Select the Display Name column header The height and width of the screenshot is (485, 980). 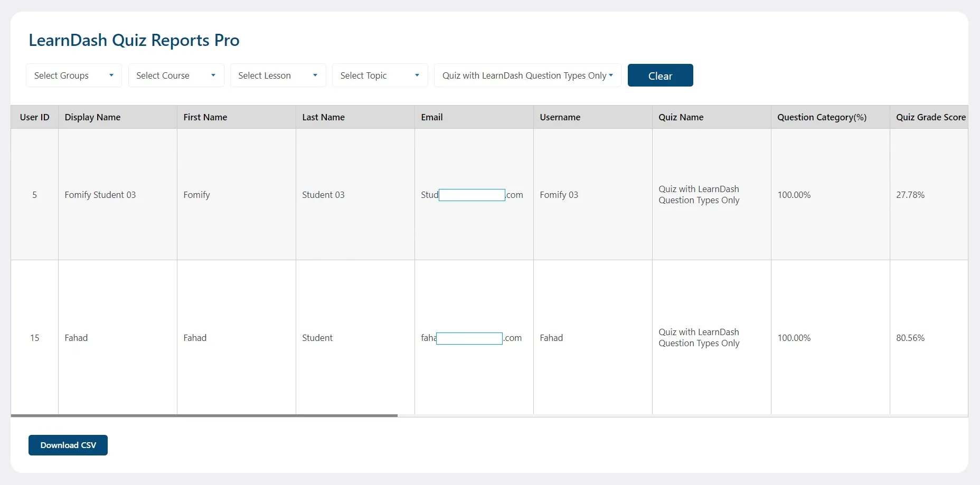92,117
